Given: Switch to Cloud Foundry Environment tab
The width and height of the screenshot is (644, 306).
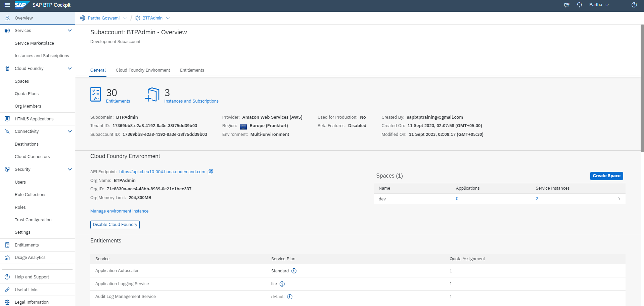Looking at the screenshot, I should [143, 70].
